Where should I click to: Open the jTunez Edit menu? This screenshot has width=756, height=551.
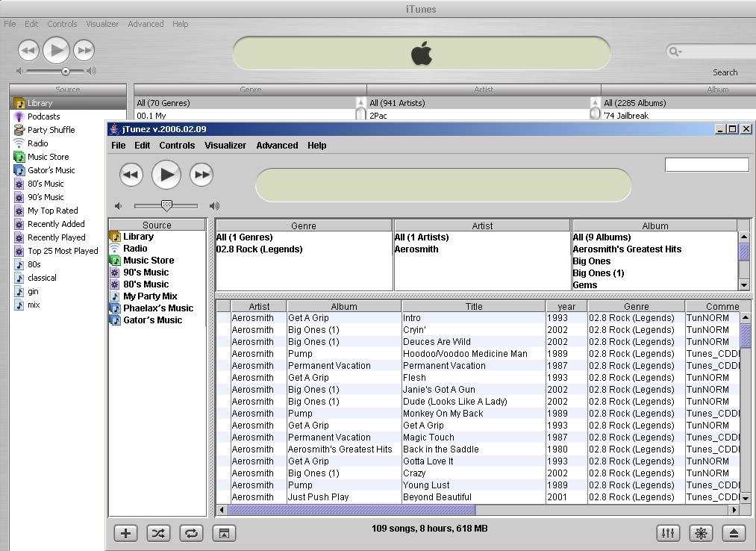[x=143, y=146]
